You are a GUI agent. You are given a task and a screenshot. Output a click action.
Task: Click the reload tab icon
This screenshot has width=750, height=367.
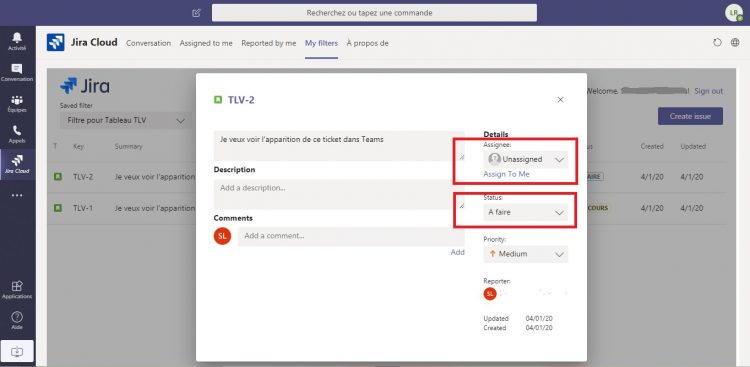(717, 43)
